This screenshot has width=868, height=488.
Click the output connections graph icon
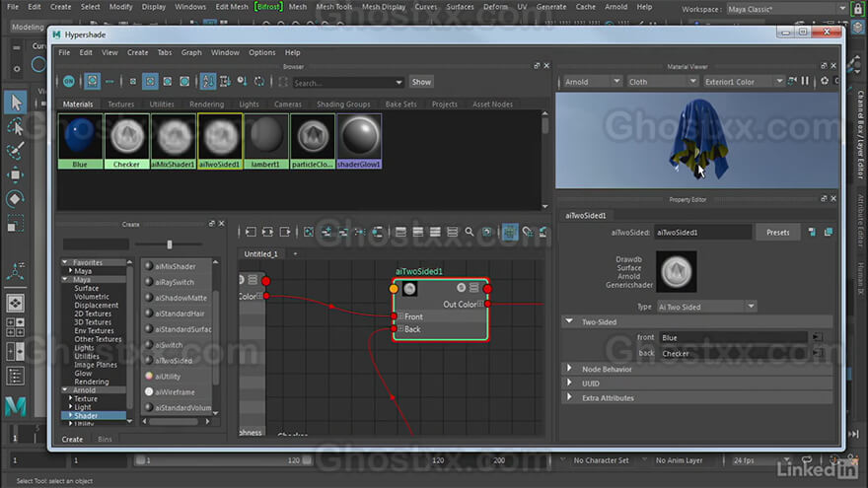pos(284,232)
